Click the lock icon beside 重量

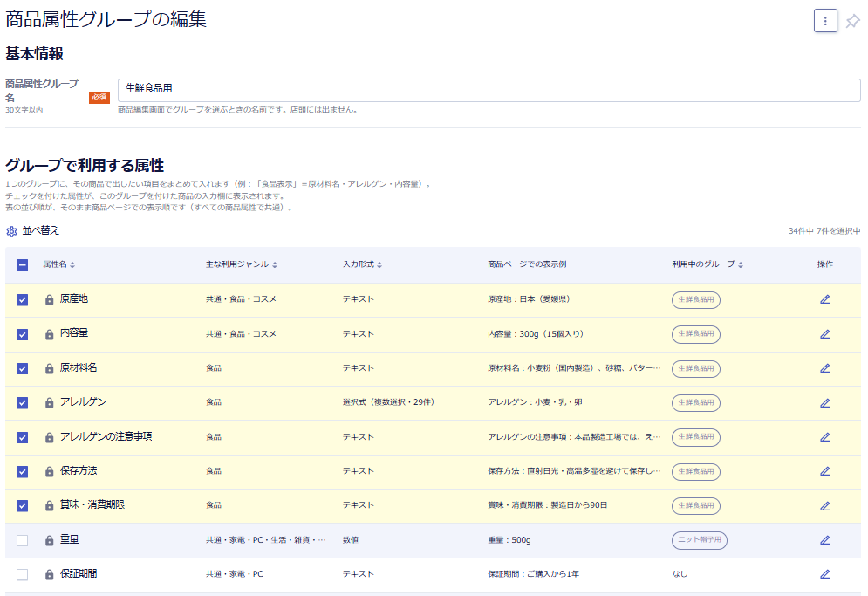tap(49, 540)
